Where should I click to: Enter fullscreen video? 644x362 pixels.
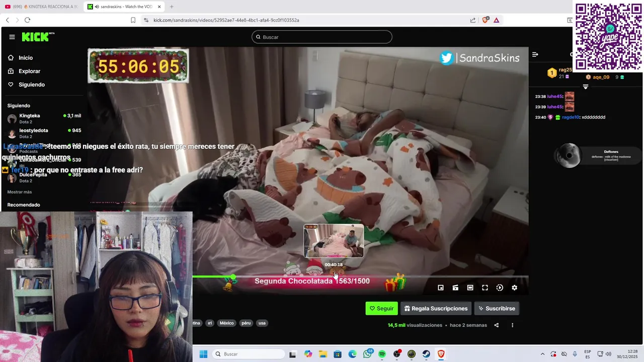485,288
